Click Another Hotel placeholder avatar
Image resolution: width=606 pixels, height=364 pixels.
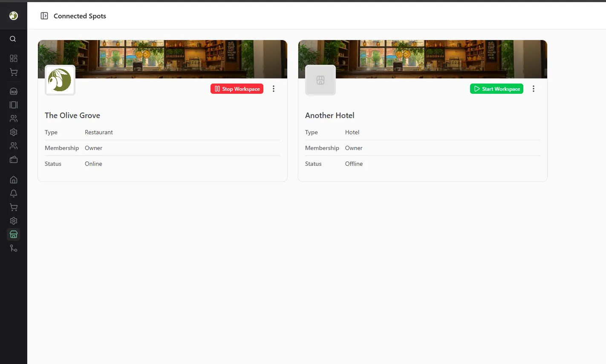point(320,80)
